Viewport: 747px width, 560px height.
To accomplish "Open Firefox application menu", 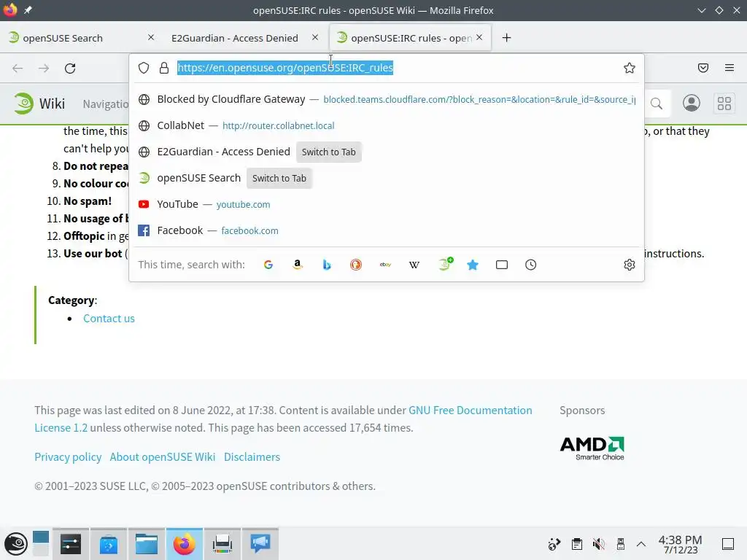I will (729, 68).
